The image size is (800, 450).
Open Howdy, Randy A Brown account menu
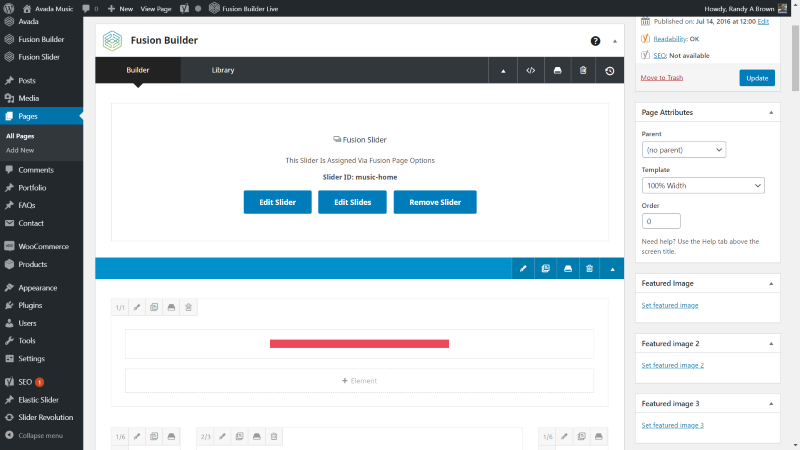tap(746, 9)
